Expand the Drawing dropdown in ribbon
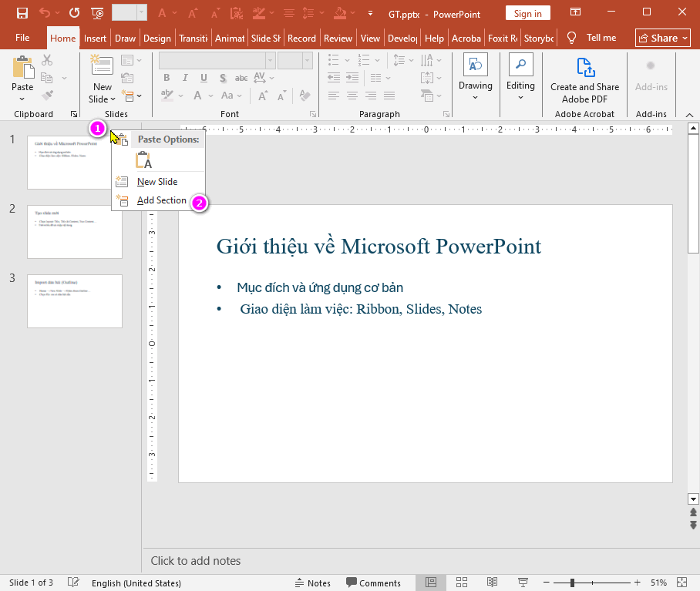This screenshot has height=591, width=700. 475,97
